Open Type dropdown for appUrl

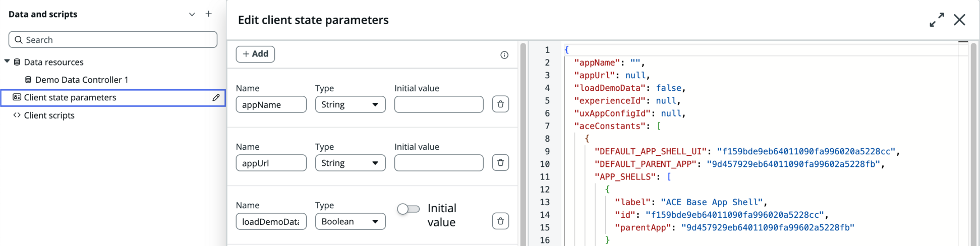coord(351,163)
